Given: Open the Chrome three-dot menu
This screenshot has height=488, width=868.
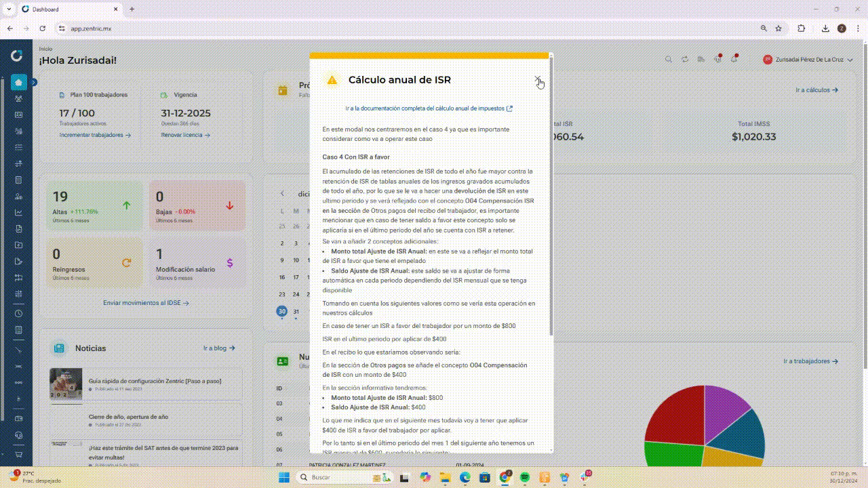Looking at the screenshot, I should 857,28.
